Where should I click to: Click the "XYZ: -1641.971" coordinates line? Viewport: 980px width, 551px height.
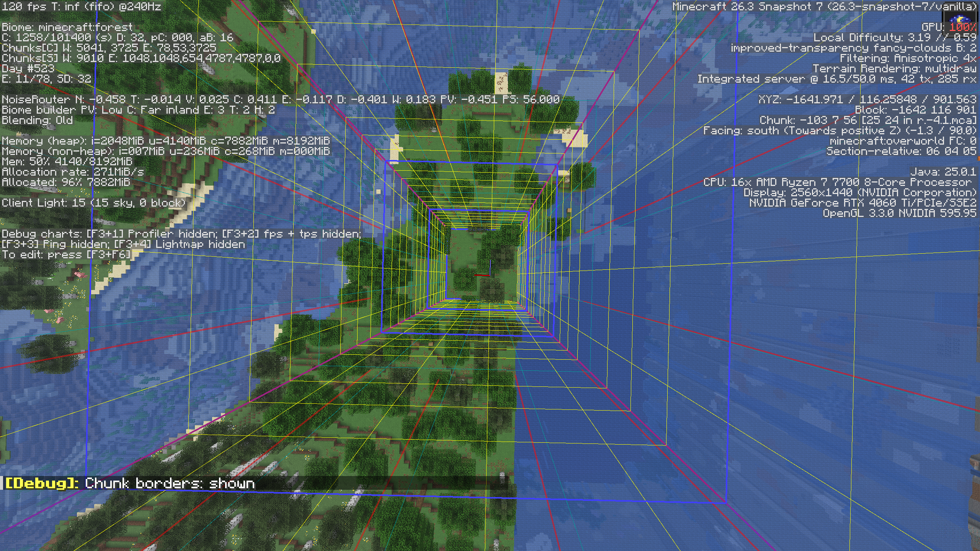pyautogui.click(x=868, y=99)
